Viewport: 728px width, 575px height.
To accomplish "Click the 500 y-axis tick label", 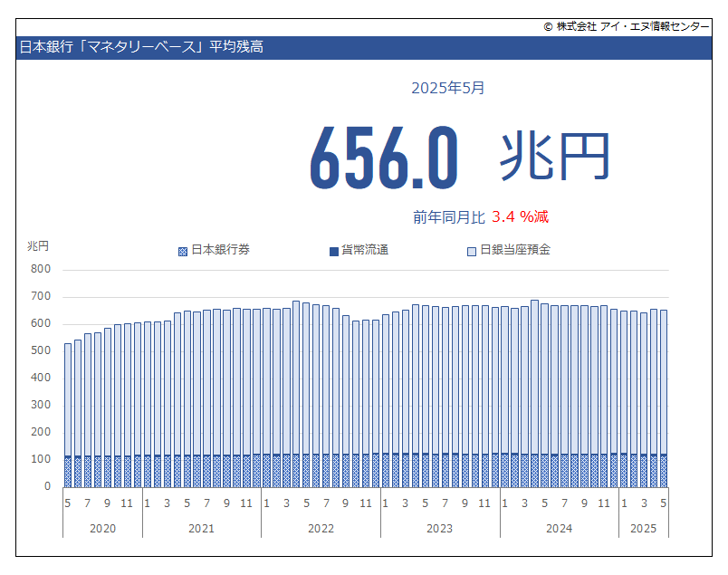I will pos(41,350).
